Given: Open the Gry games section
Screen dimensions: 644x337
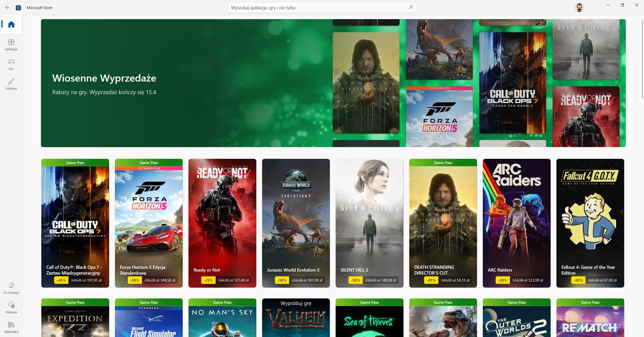Looking at the screenshot, I should click(11, 64).
